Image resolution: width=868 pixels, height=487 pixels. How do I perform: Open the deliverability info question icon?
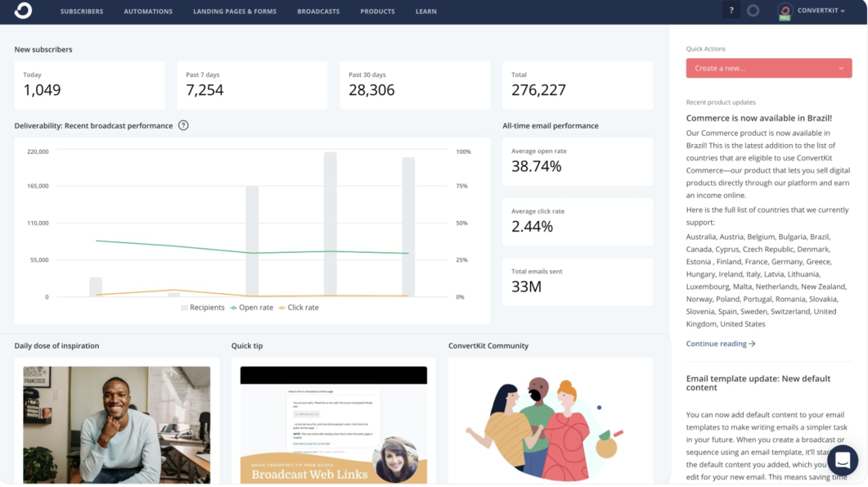point(183,126)
